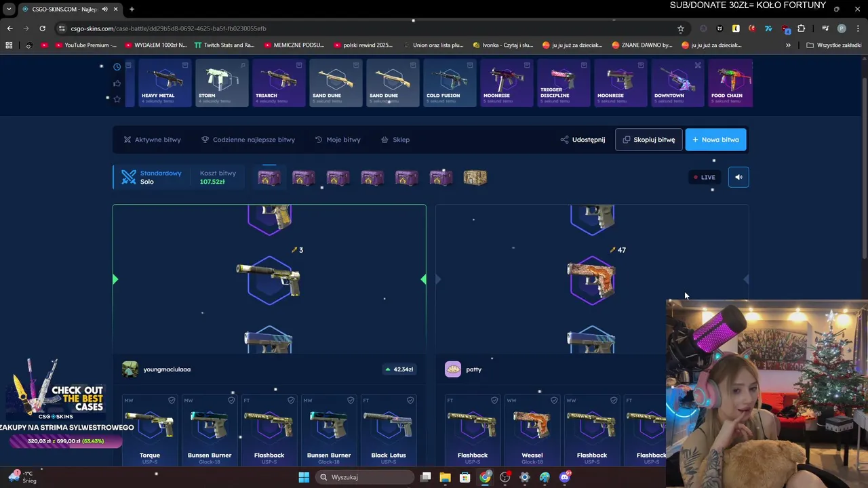Viewport: 868px width, 488px height.
Task: Click the Standardowy Solo mode icon
Action: [129, 177]
